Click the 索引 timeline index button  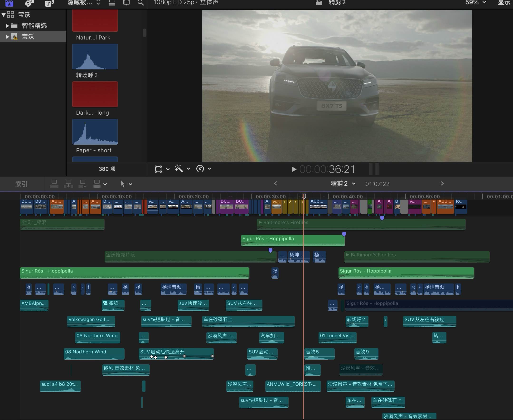(x=21, y=184)
